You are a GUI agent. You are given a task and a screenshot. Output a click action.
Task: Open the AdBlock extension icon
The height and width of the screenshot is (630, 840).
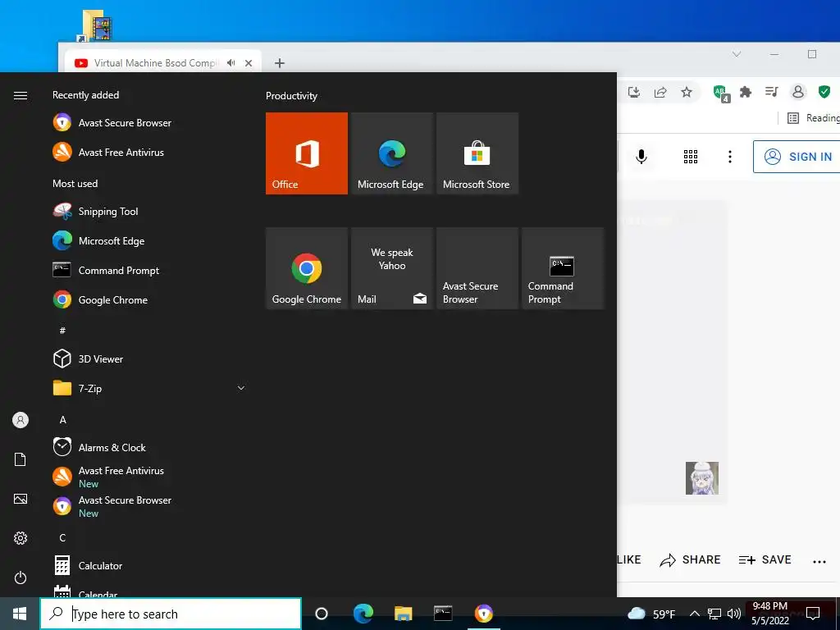tap(721, 93)
